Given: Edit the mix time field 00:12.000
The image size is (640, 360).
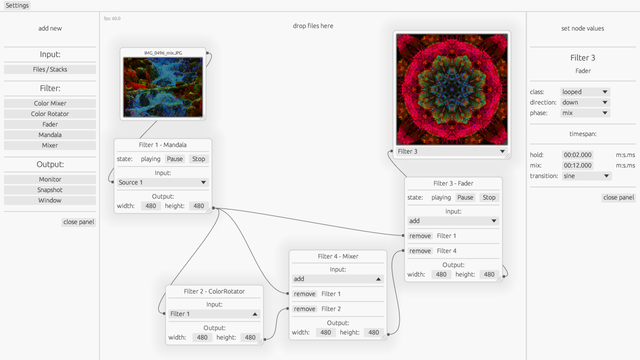Looking at the screenshot, I should [x=578, y=165].
